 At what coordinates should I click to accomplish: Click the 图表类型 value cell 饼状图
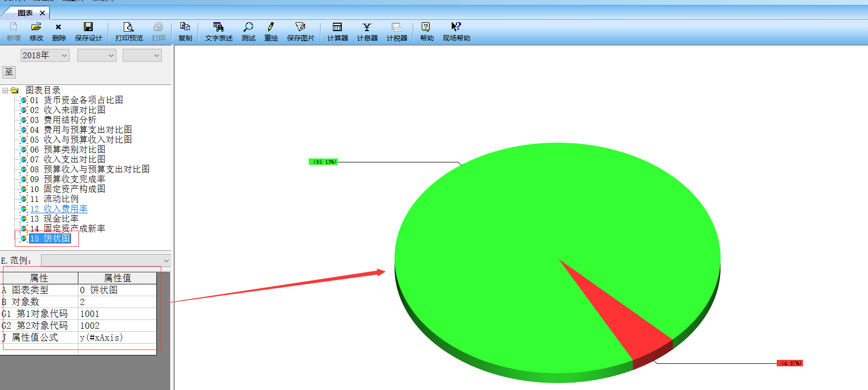point(117,290)
